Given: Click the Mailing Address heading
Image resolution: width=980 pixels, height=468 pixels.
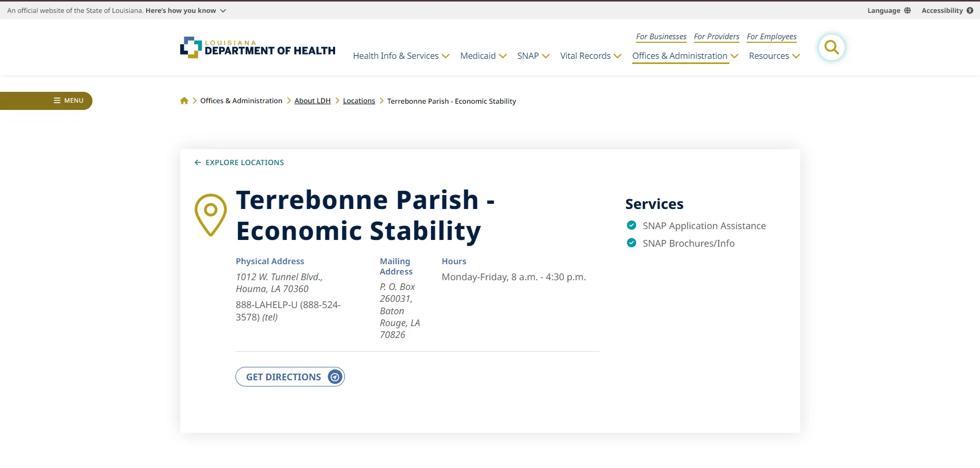Looking at the screenshot, I should pyautogui.click(x=396, y=266).
